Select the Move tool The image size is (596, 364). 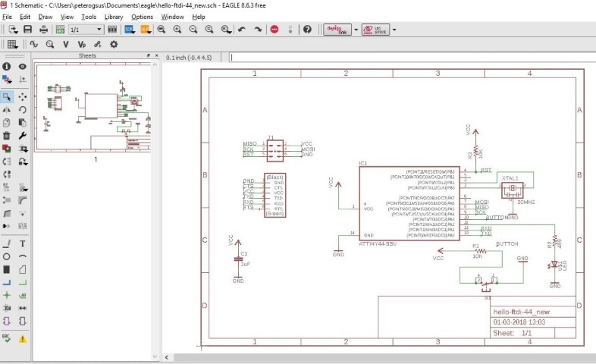[x=23, y=97]
